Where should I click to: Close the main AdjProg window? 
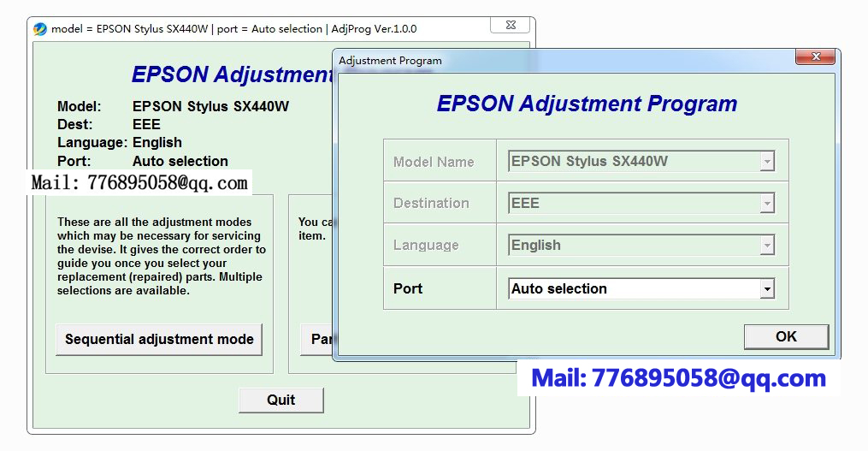point(511,25)
